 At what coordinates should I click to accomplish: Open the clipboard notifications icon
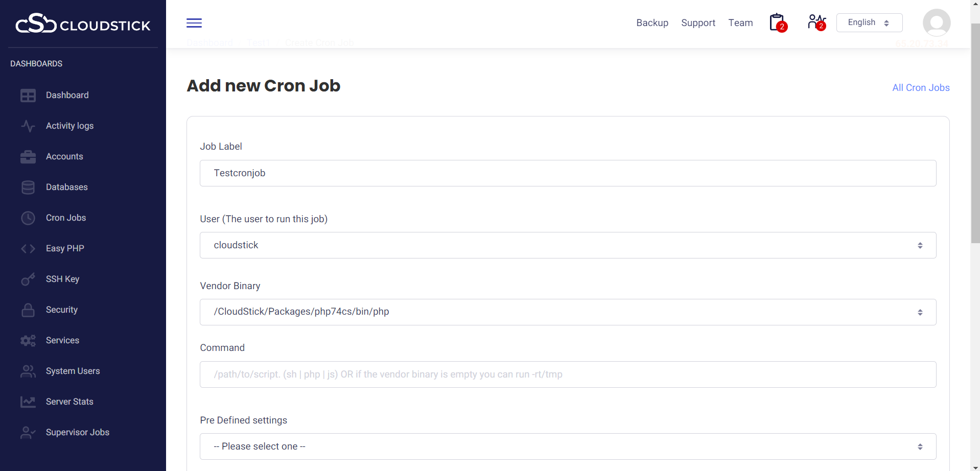coord(777,22)
